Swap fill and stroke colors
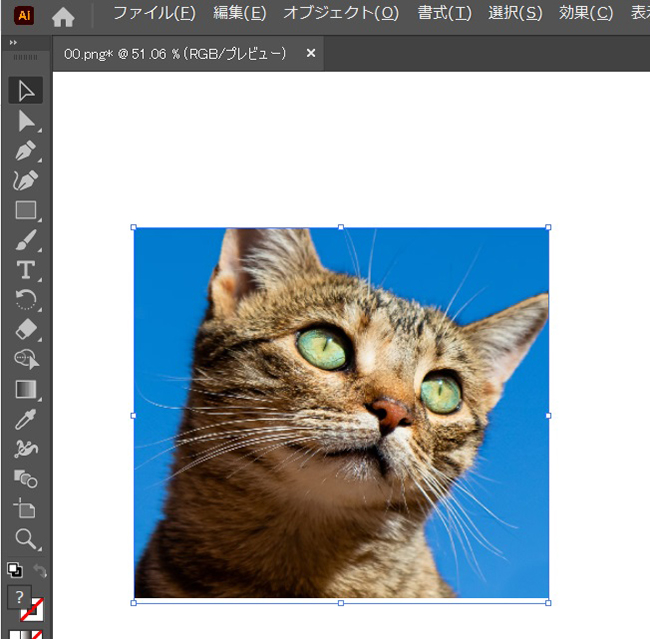 [40, 570]
